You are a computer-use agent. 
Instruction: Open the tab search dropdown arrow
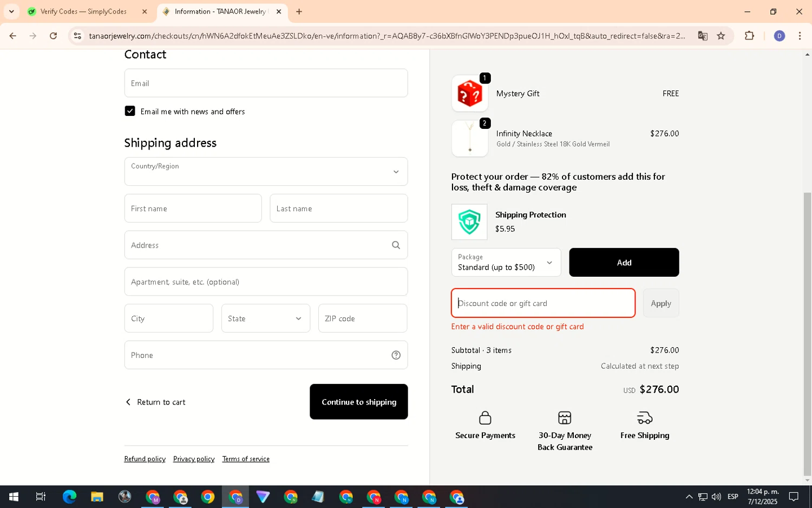tap(11, 11)
